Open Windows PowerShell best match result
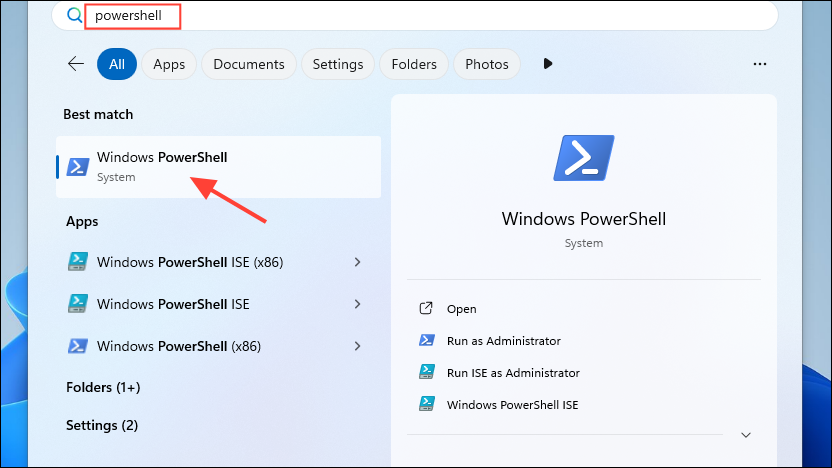The width and height of the screenshot is (832, 468). click(219, 167)
